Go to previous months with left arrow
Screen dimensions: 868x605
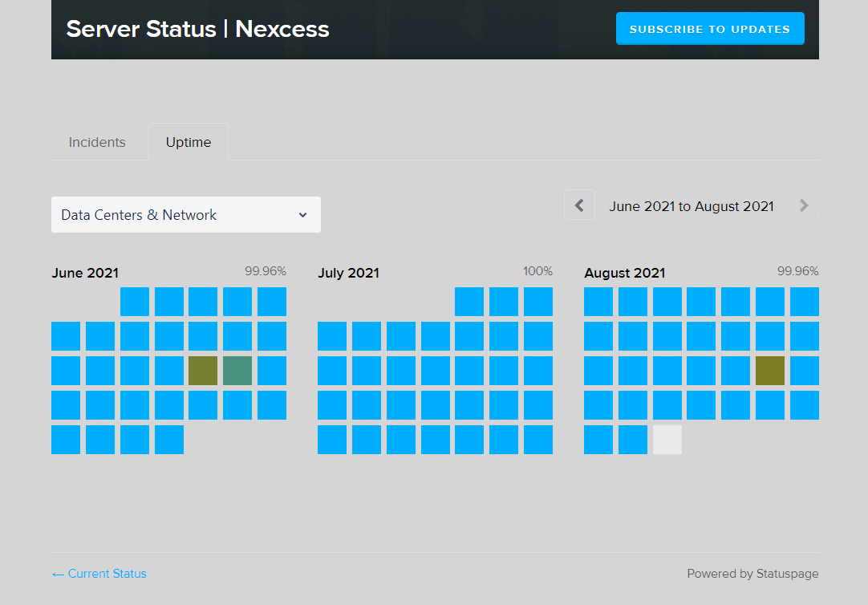[x=579, y=205]
